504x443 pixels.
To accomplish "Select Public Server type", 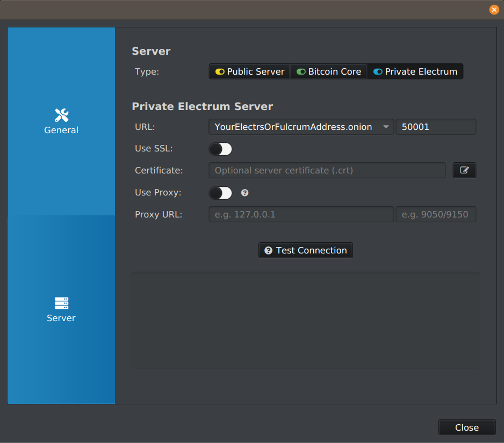I will [249, 71].
